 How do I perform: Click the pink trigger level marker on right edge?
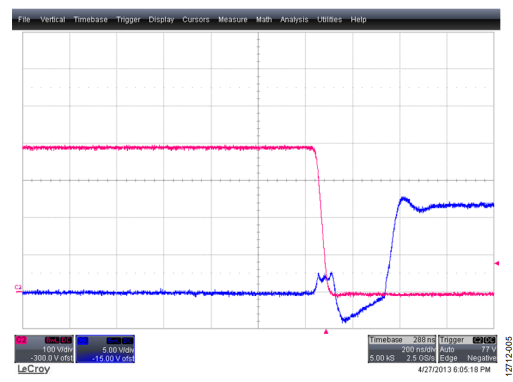pyautogui.click(x=497, y=263)
